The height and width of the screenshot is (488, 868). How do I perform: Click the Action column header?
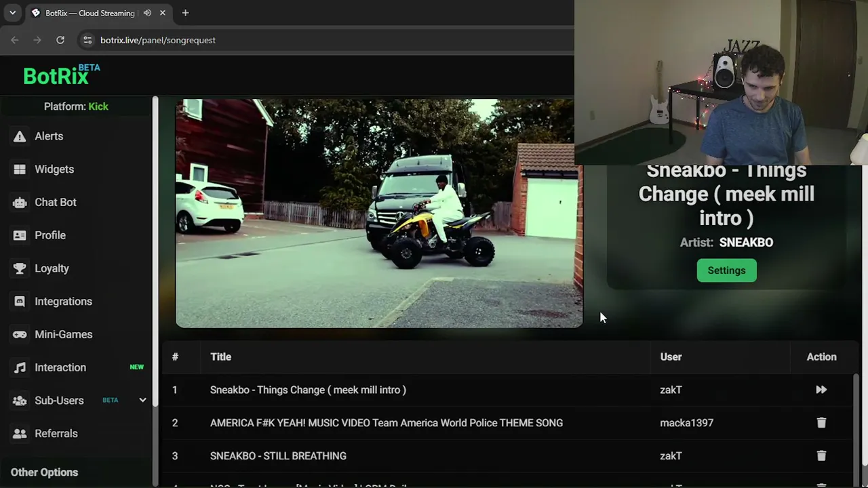(x=821, y=357)
